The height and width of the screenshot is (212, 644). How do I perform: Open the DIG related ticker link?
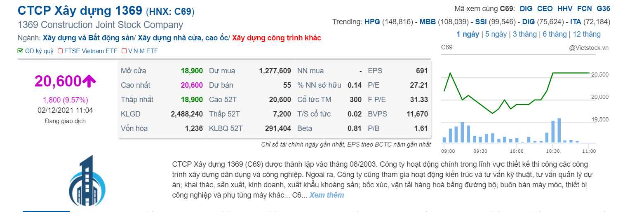coord(526,9)
